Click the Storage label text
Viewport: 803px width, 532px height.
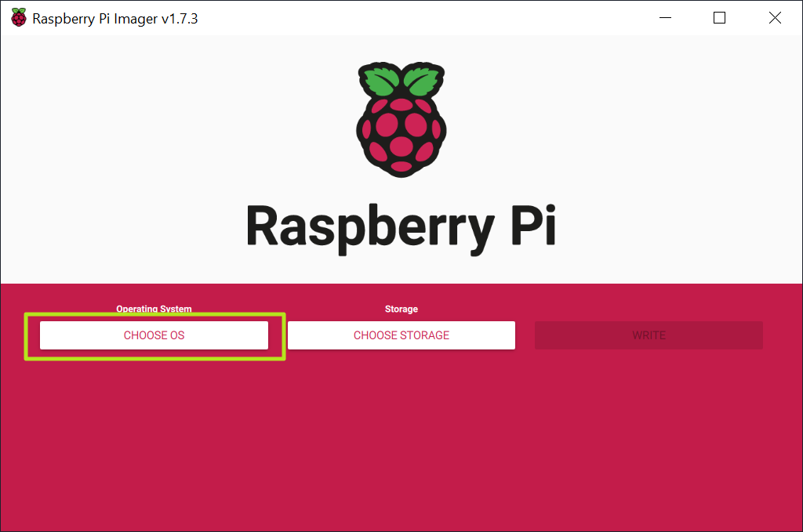pyautogui.click(x=401, y=309)
